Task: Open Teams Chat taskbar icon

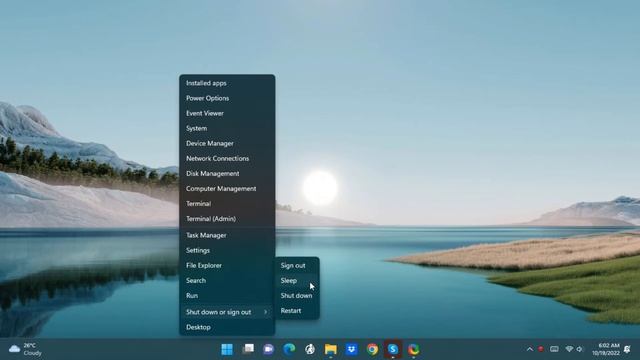Action: point(269,349)
